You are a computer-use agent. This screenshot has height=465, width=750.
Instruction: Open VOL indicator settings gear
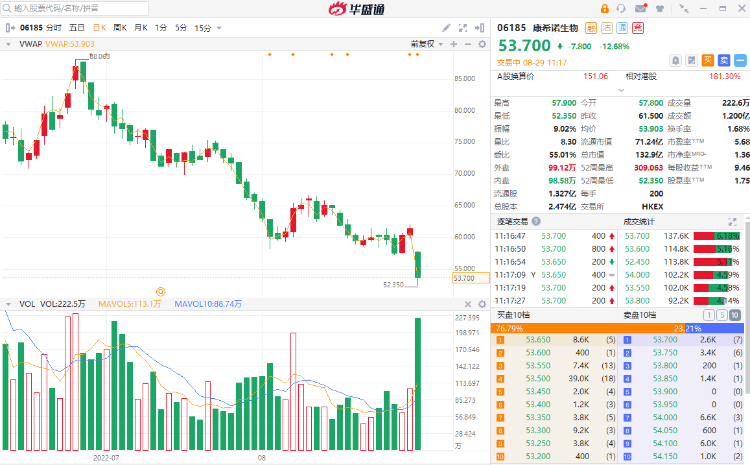(x=482, y=304)
